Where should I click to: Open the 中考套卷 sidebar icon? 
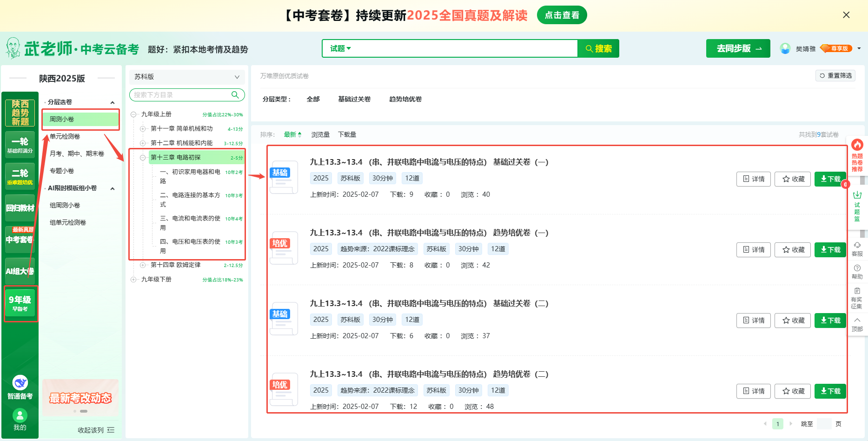[20, 239]
